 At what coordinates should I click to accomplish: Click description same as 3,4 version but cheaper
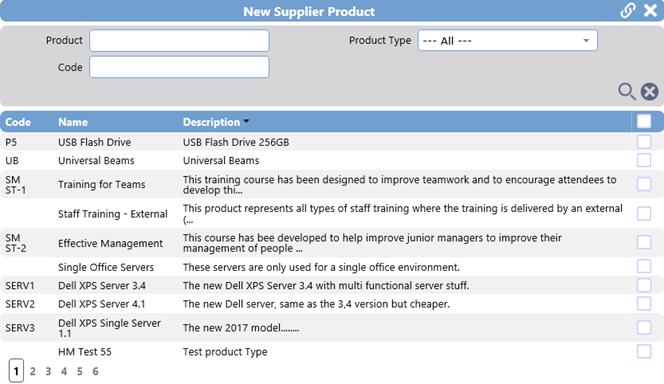click(316, 304)
